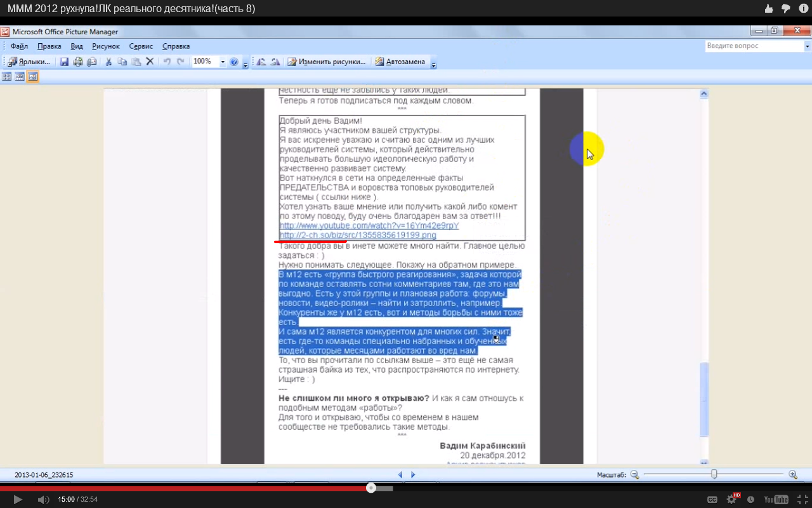Click the Play button in the video player
Viewport: 812px width, 508px height.
18,500
